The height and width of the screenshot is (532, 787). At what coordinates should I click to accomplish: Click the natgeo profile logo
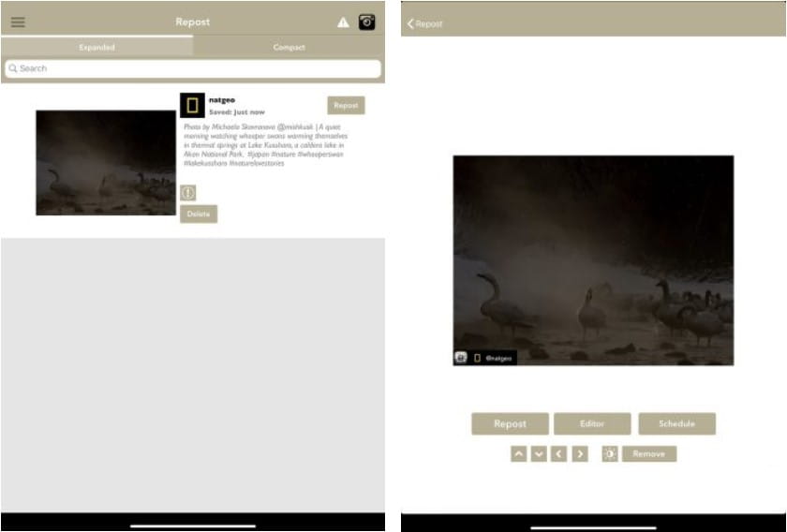tap(192, 105)
